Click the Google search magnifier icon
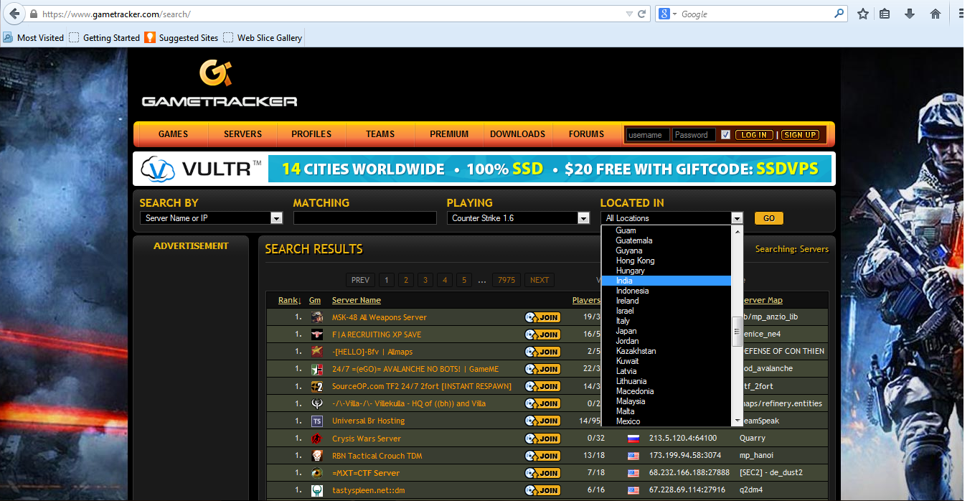 839,14
